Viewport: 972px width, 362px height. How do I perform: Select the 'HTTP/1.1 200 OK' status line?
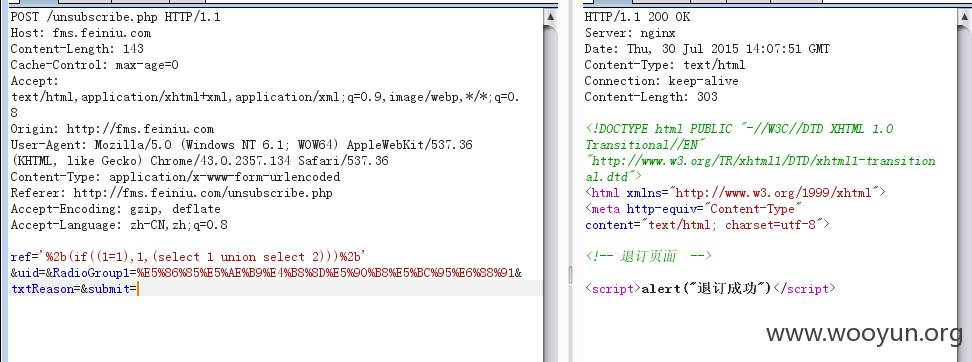pyautogui.click(x=637, y=17)
